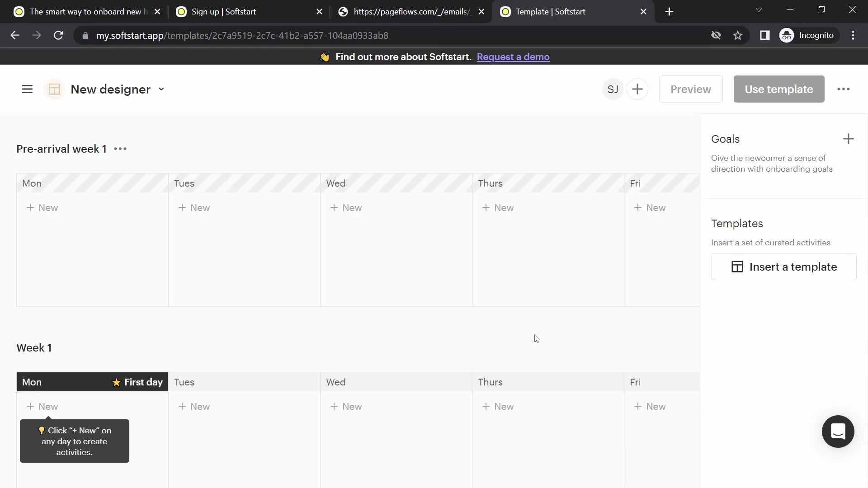
Task: Add new activity on Week 1 Tuesday
Action: point(194,406)
